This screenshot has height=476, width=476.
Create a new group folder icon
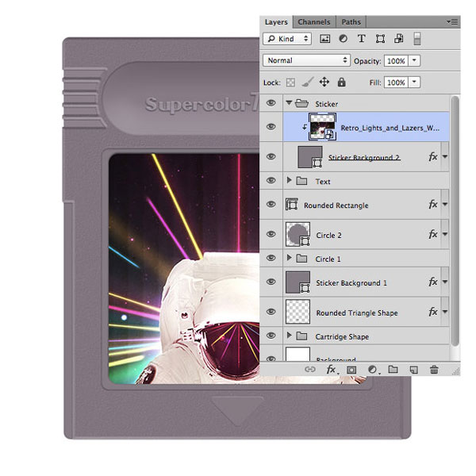pyautogui.click(x=393, y=369)
